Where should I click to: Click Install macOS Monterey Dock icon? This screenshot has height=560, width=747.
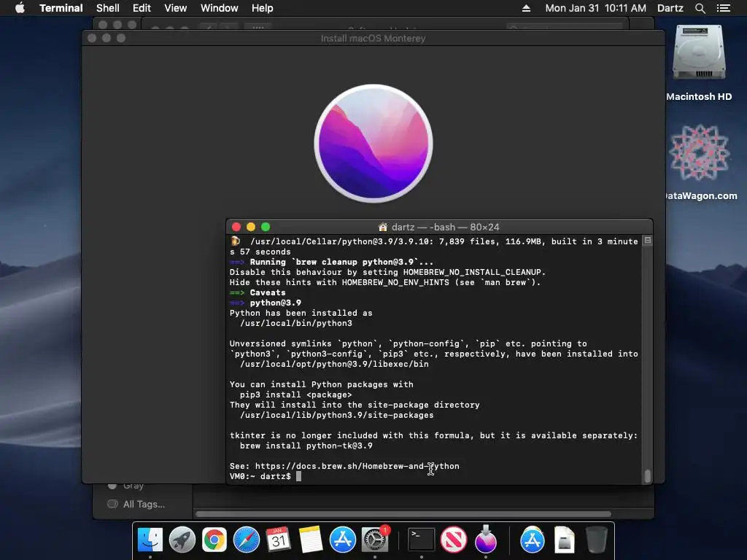click(x=485, y=540)
